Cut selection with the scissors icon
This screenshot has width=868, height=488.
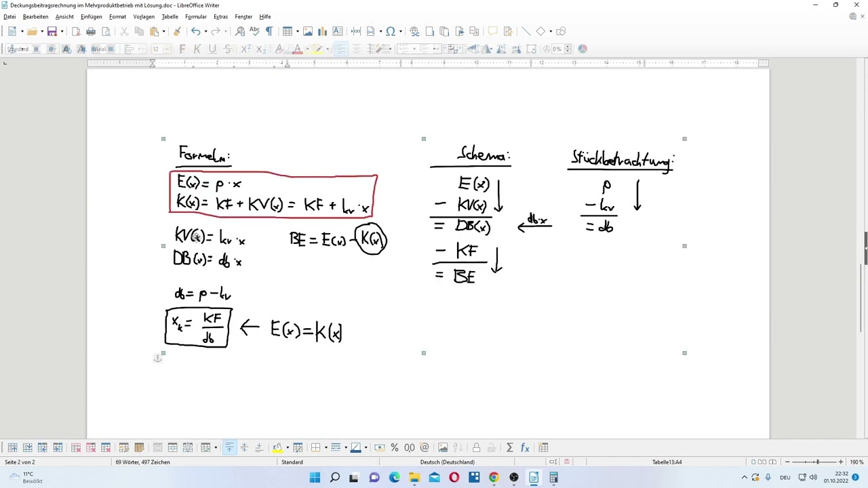tap(124, 31)
